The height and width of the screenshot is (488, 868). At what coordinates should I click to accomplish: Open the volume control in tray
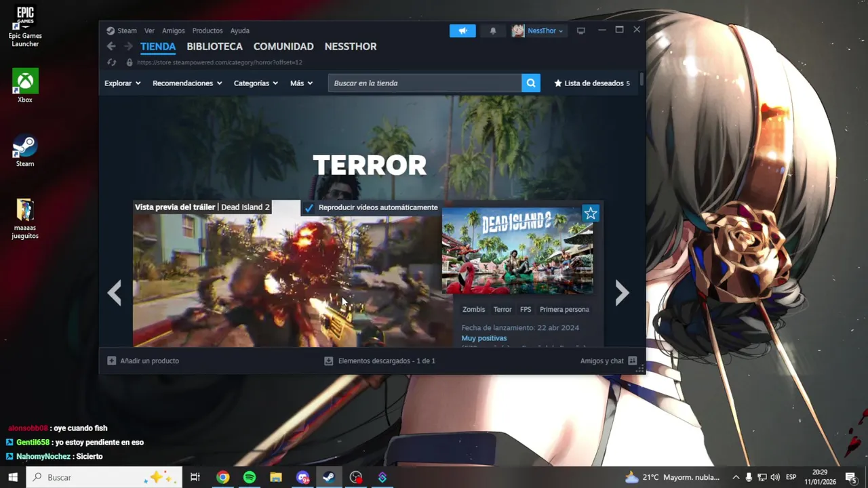pyautogui.click(x=775, y=477)
